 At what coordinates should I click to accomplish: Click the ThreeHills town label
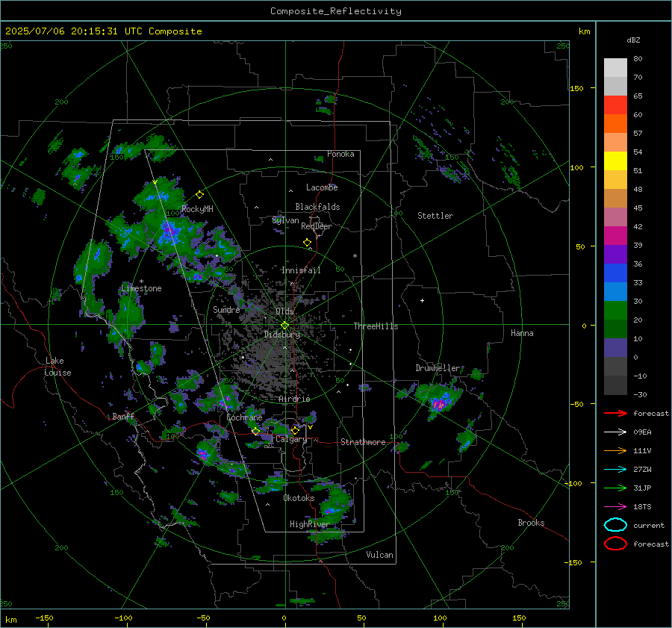pyautogui.click(x=376, y=326)
